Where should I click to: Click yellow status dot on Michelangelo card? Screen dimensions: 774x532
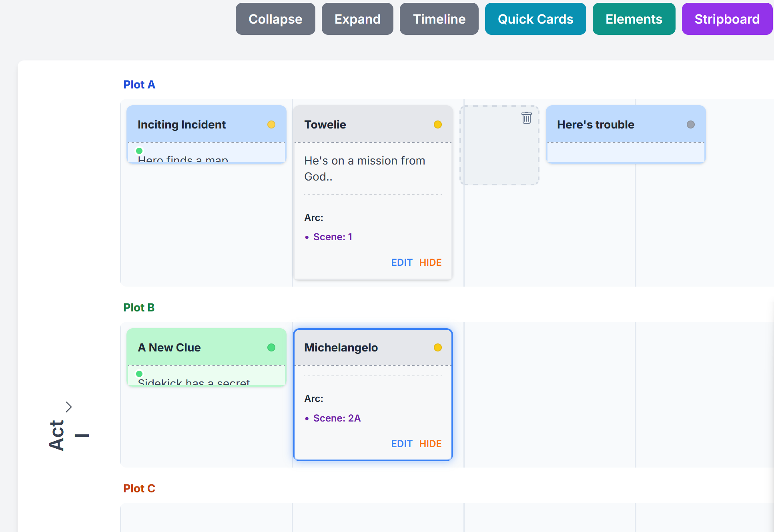click(437, 347)
